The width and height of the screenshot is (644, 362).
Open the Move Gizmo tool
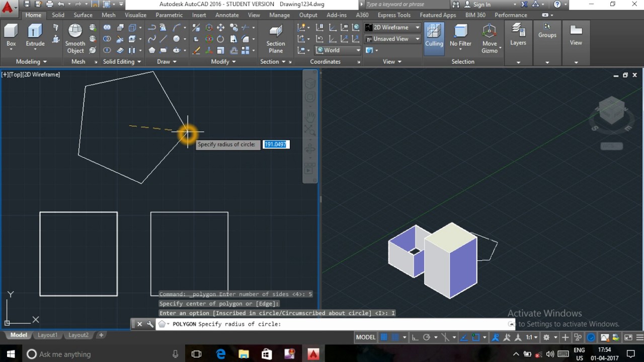pos(489,39)
